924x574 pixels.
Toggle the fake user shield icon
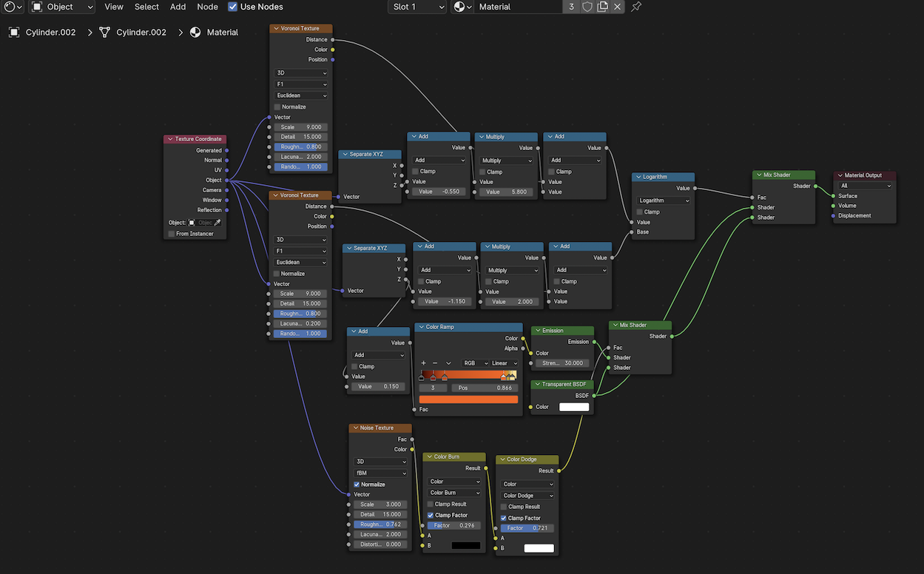(587, 7)
